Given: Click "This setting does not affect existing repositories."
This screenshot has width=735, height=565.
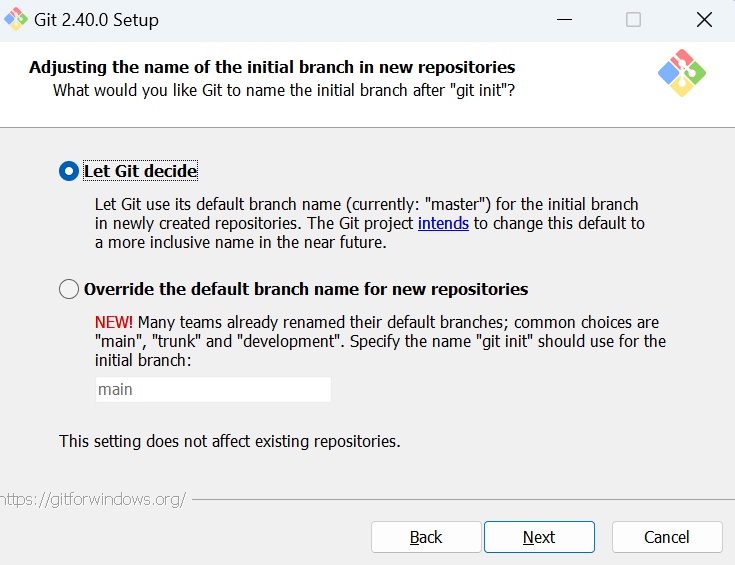Looking at the screenshot, I should pyautogui.click(x=230, y=441).
